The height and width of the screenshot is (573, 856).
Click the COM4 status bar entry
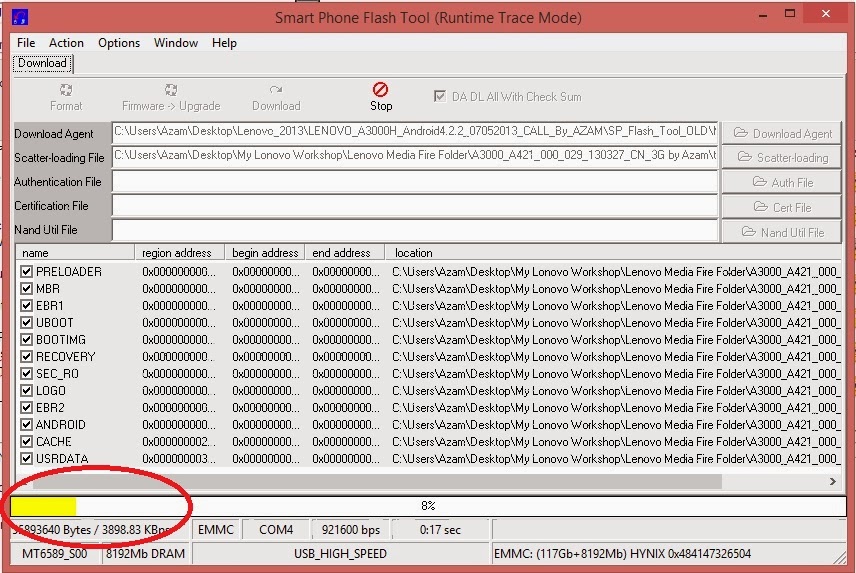coord(276,529)
